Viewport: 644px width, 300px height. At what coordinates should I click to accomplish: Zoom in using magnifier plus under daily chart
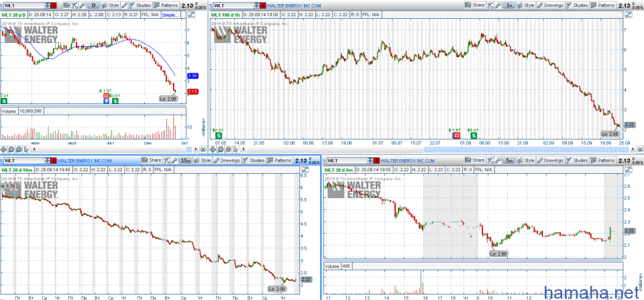tap(11, 149)
